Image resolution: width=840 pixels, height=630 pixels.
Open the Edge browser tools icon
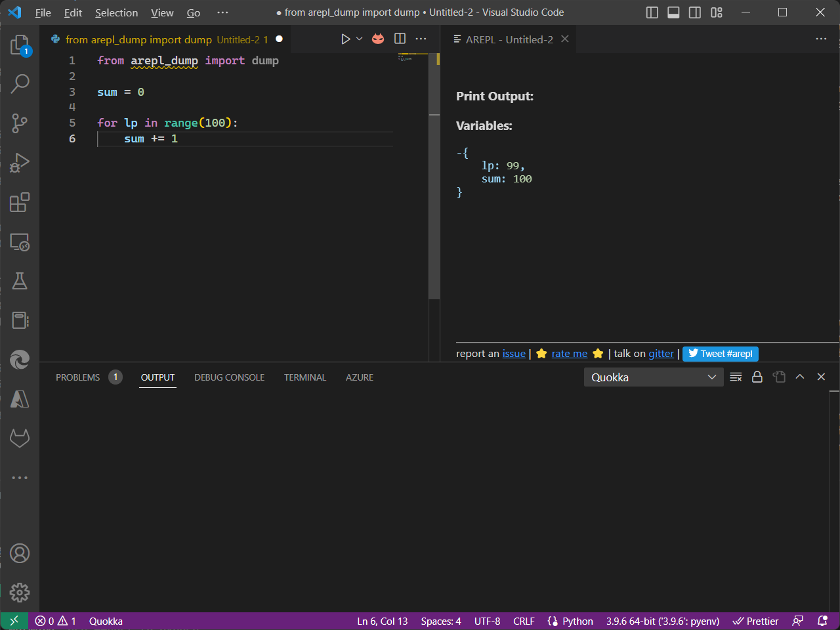coord(20,360)
